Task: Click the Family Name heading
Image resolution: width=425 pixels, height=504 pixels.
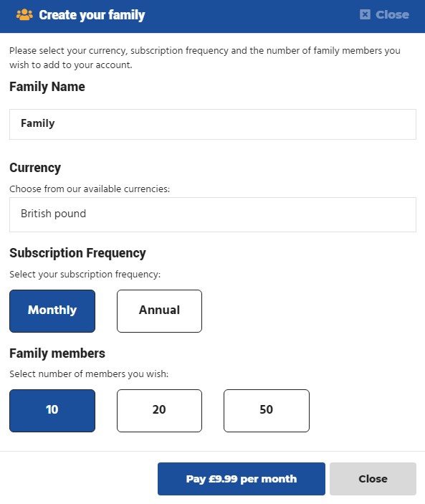Action: click(x=47, y=87)
